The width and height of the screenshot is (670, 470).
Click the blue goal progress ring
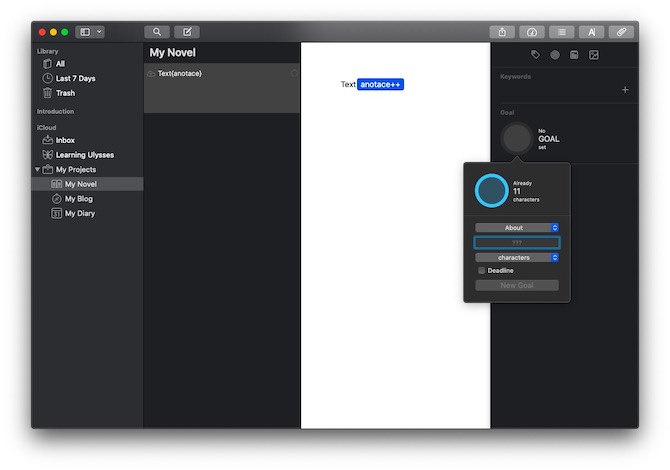click(x=491, y=191)
